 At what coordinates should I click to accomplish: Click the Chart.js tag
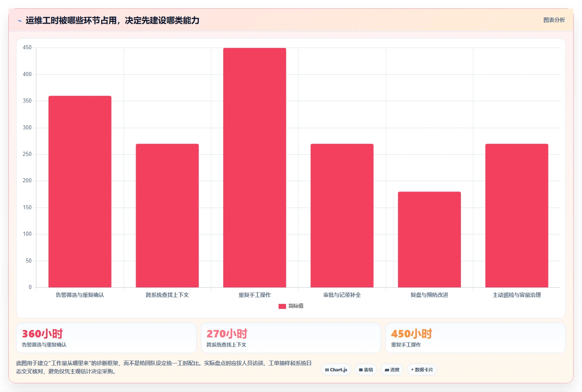[x=336, y=370]
